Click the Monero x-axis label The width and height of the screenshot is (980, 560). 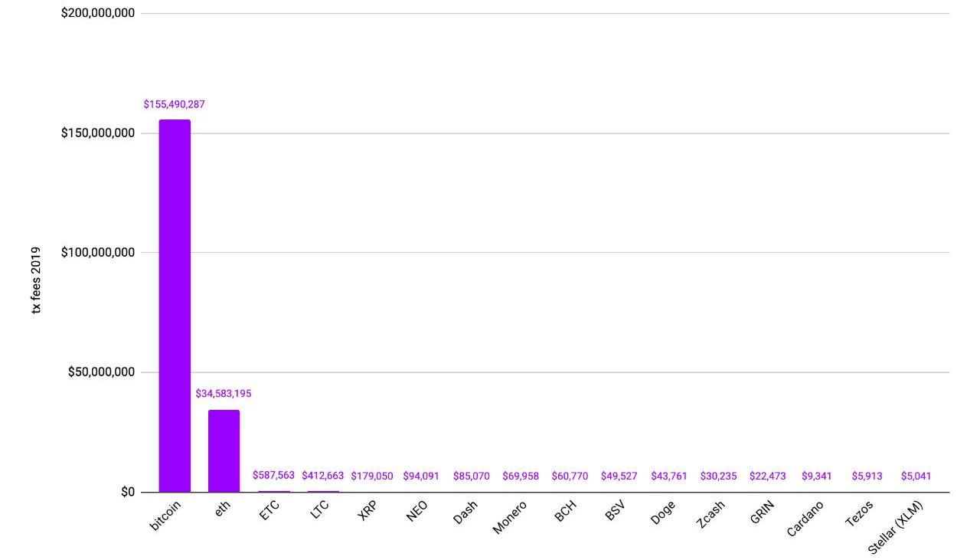[x=510, y=517]
